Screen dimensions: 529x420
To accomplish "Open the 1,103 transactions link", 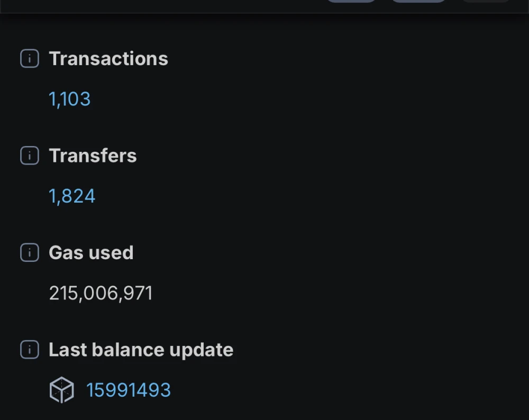I will click(70, 99).
